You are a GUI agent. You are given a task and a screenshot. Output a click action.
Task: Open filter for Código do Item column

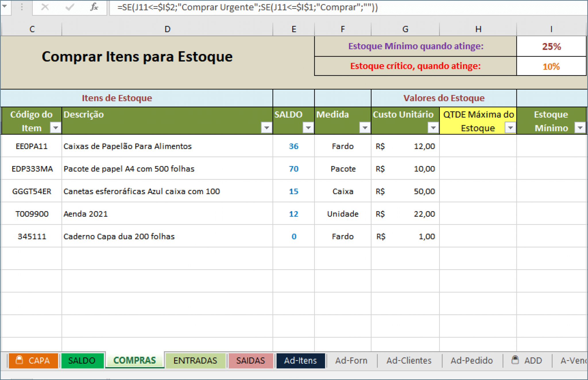55,127
